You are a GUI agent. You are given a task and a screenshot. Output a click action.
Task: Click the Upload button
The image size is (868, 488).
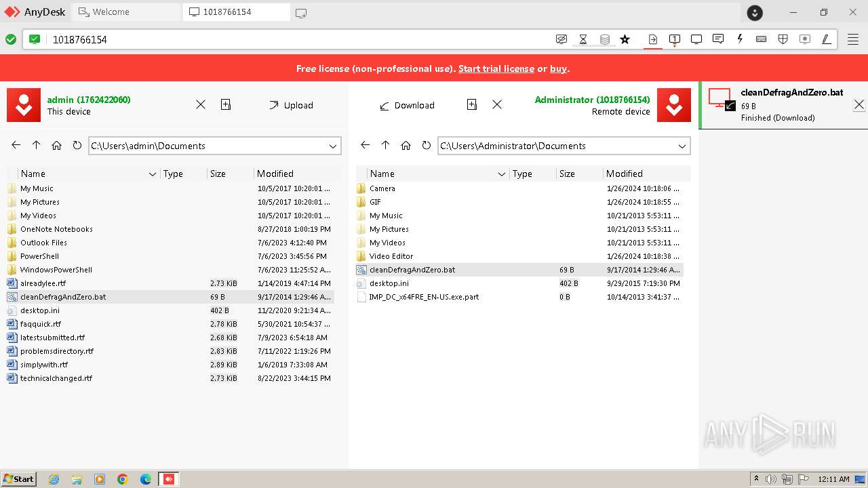[x=291, y=105]
